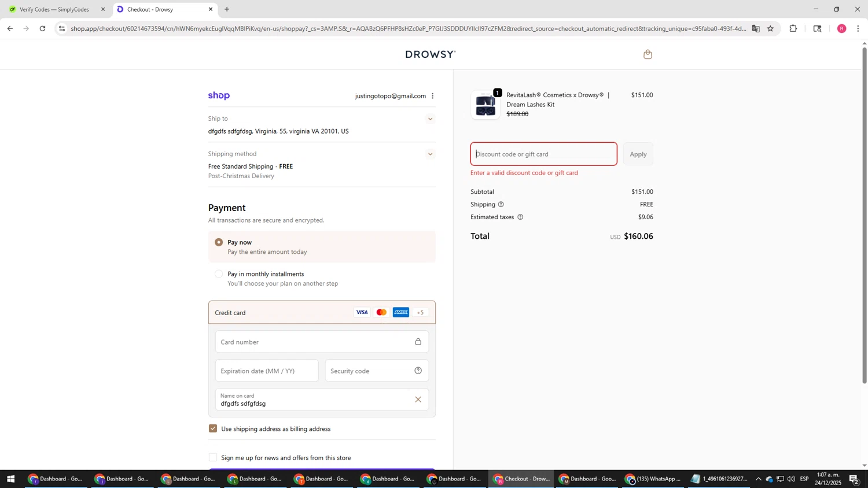The height and width of the screenshot is (488, 868).
Task: Click the page vertical scrollbar
Action: (865, 215)
